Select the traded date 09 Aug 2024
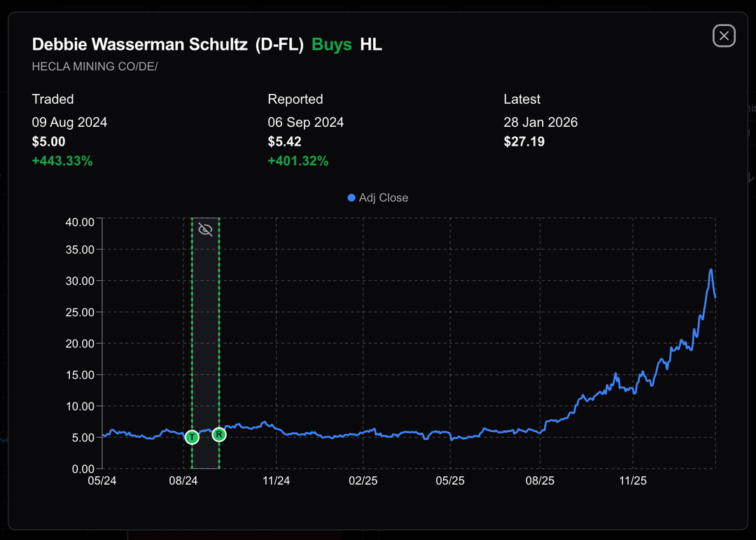756x540 pixels. (70, 122)
